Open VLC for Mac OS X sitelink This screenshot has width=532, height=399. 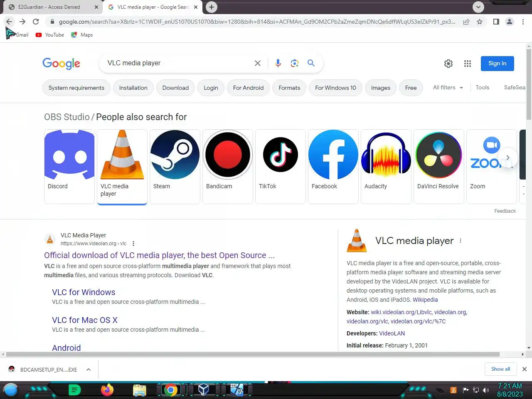[x=85, y=320]
